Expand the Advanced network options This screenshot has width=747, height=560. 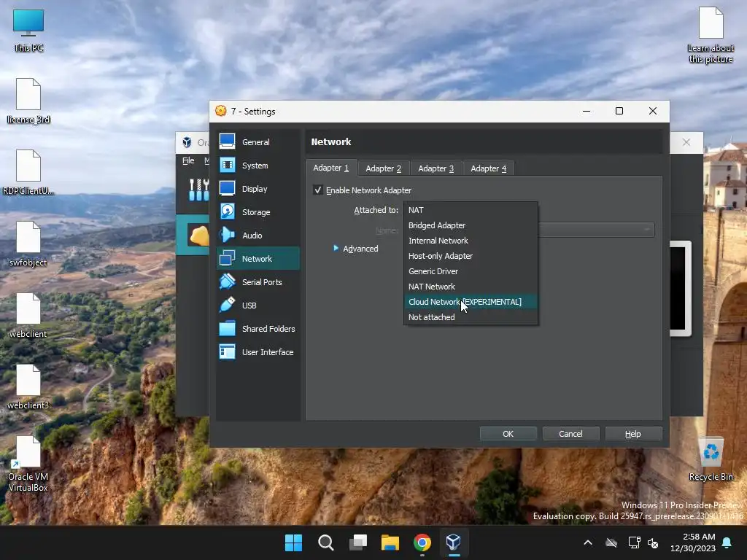pos(356,249)
